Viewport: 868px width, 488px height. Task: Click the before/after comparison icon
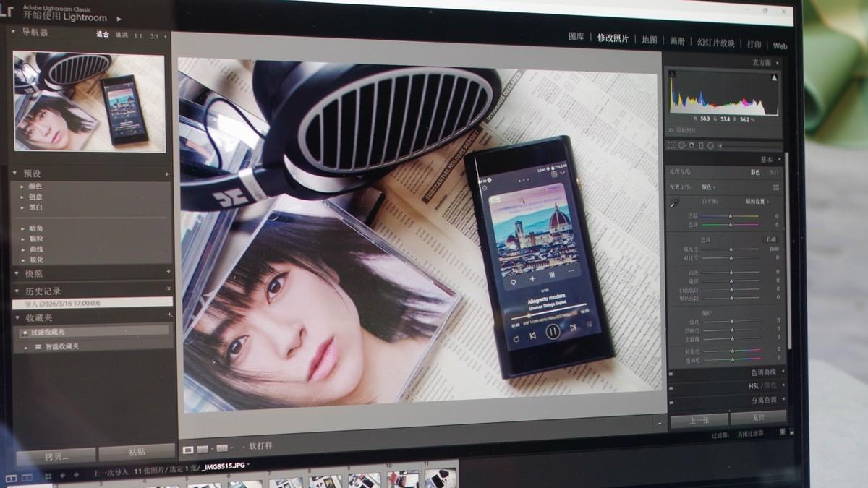click(x=203, y=447)
